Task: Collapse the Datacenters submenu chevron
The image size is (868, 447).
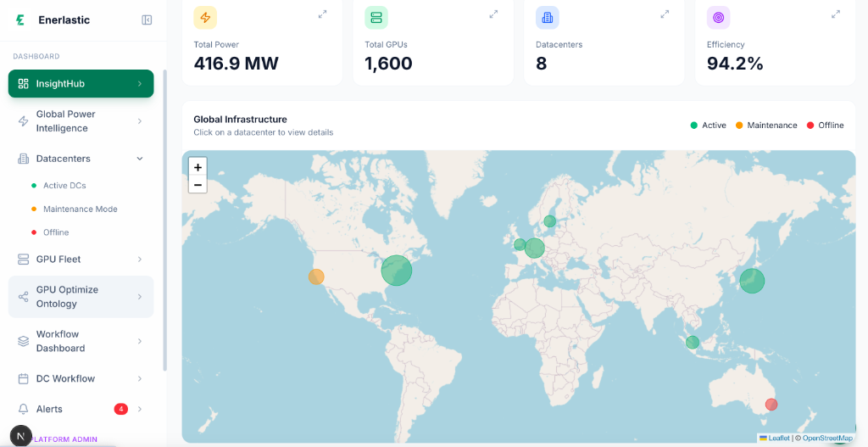Action: click(x=140, y=159)
